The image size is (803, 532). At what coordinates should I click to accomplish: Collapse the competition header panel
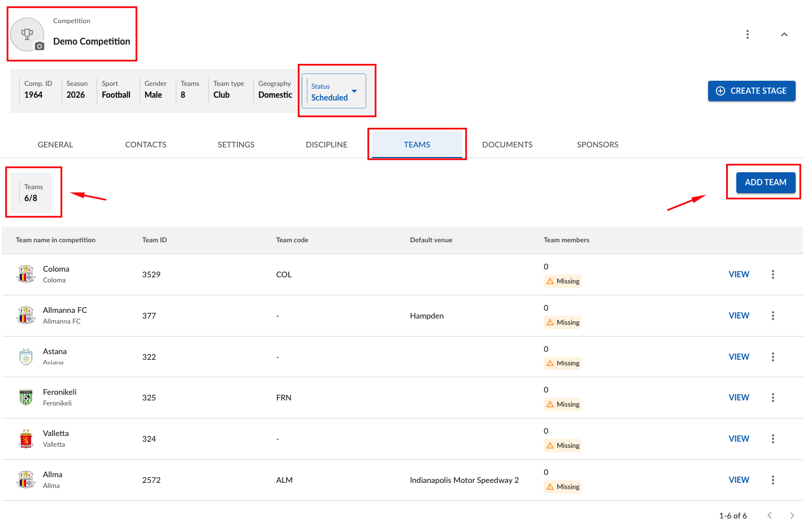[x=784, y=34]
